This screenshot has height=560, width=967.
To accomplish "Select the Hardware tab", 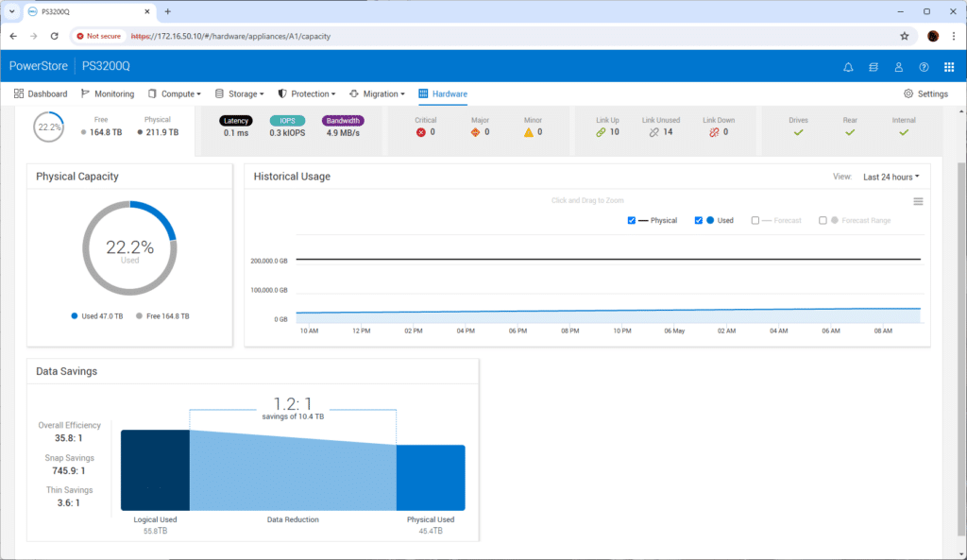I will tap(443, 93).
